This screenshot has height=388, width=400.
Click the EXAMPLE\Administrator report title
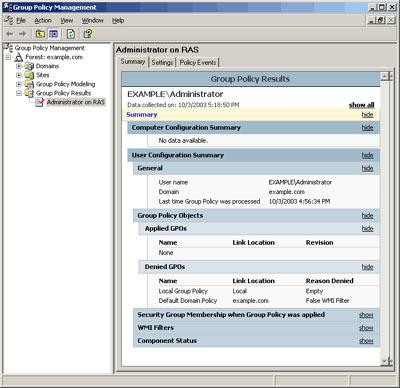[175, 94]
